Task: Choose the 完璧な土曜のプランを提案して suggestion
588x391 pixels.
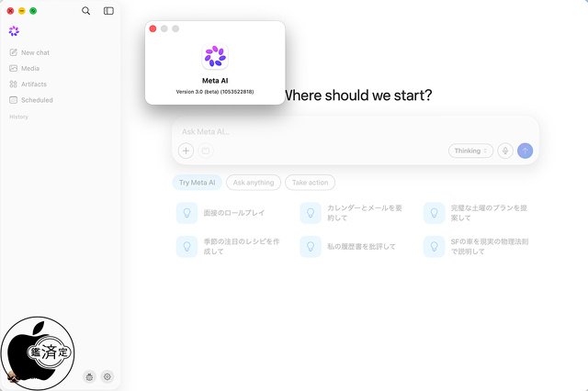Action: point(476,213)
